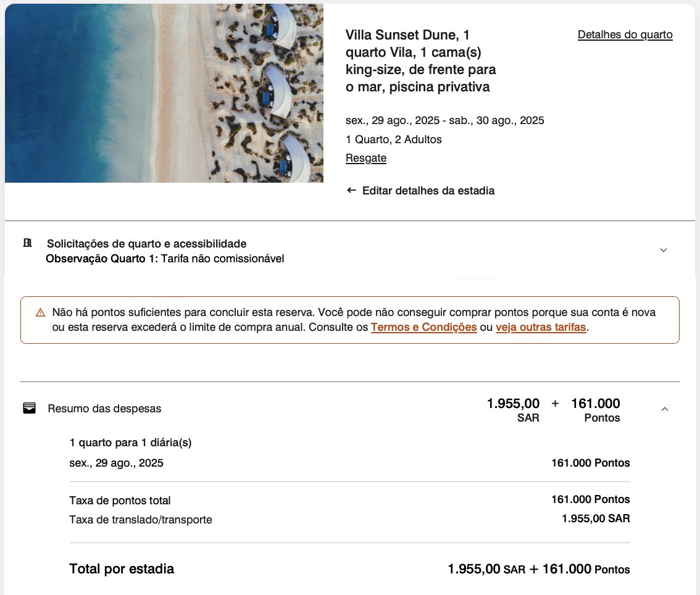Open the Resgate rate link
The image size is (700, 595).
tap(366, 158)
